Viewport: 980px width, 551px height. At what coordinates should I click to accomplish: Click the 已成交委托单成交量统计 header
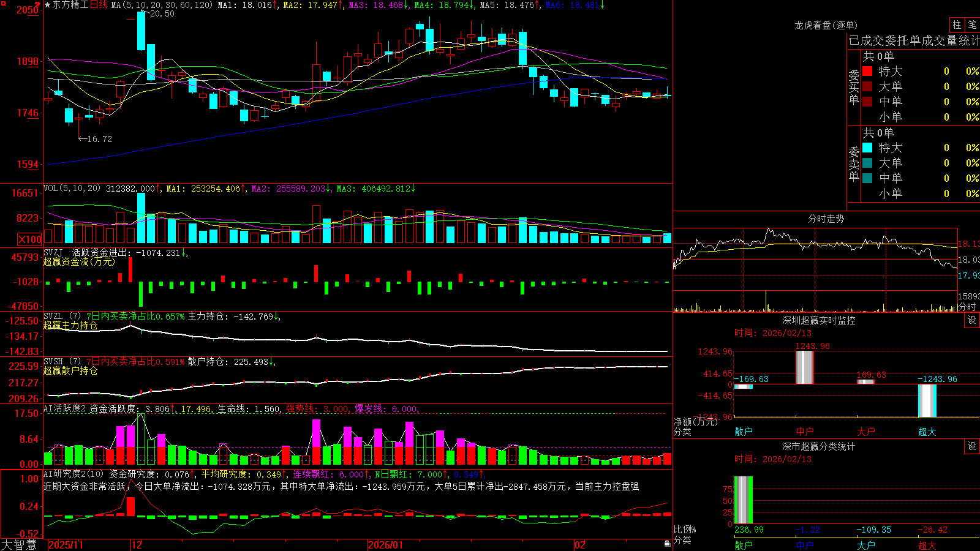pos(914,40)
